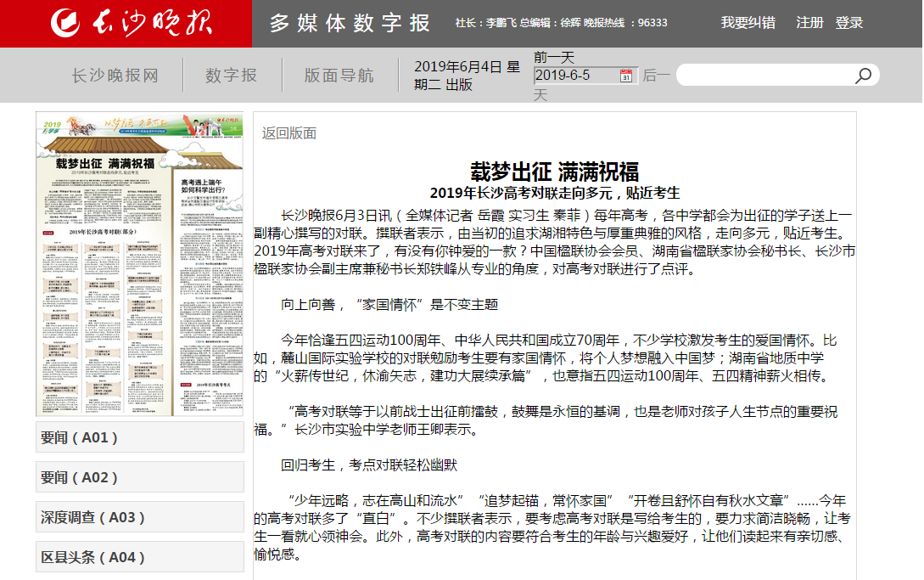Go to 长沙晚报网 from the navigation bar
924x580 pixels.
coord(115,76)
